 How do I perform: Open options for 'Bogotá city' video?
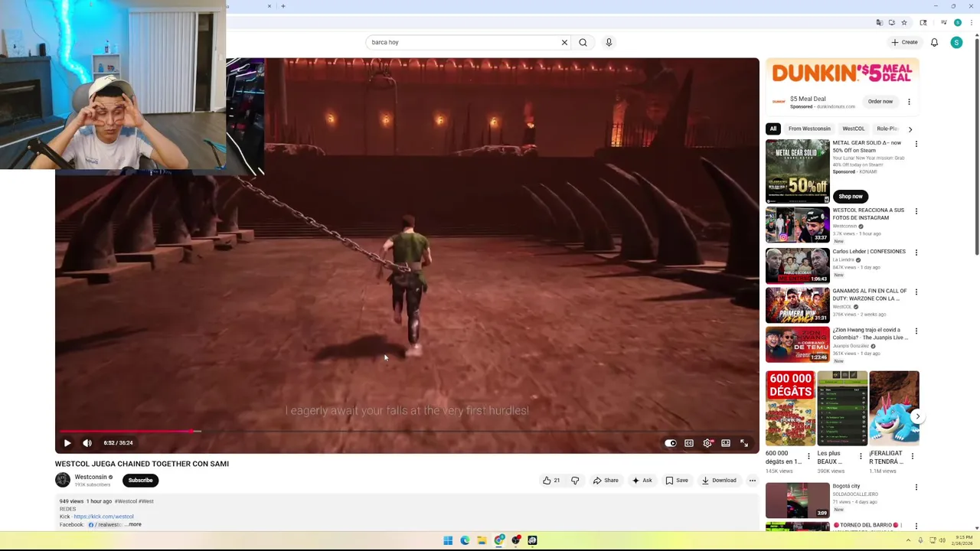[916, 487]
